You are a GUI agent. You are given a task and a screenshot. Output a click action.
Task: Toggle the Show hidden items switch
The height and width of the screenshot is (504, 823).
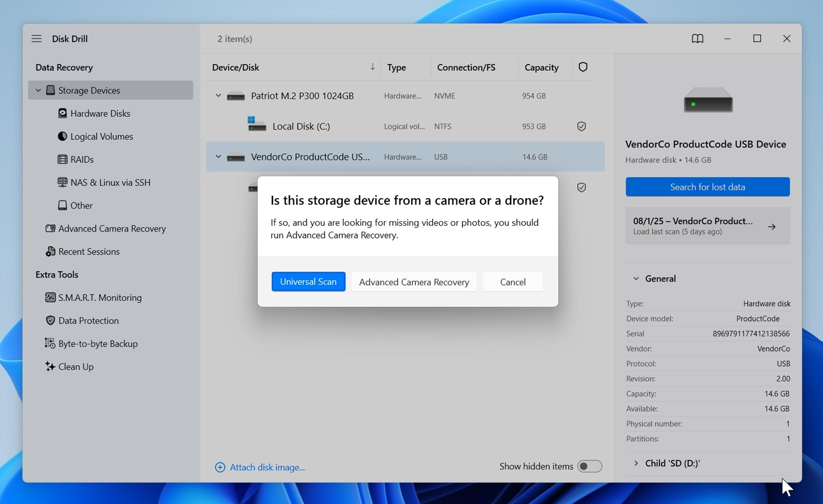tap(590, 466)
